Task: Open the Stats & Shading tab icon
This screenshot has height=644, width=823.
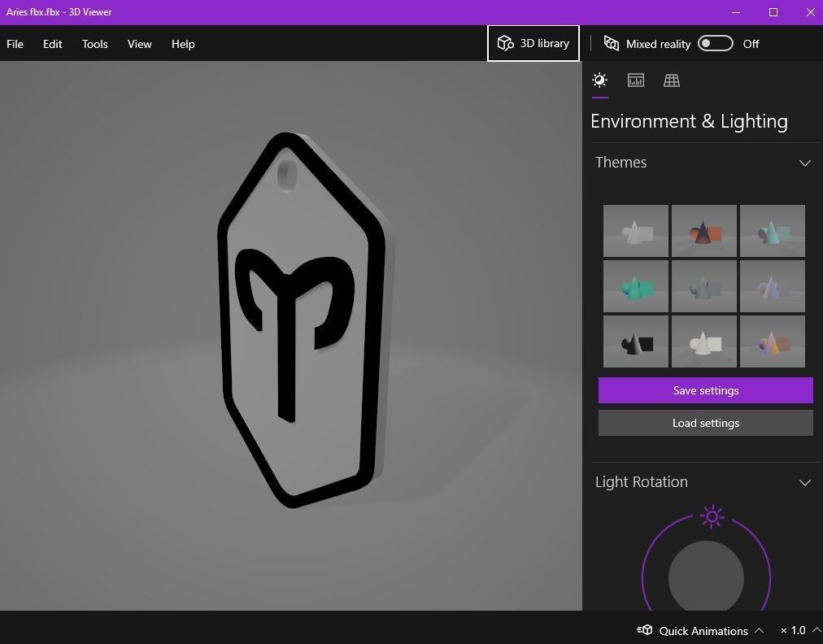Action: point(636,80)
